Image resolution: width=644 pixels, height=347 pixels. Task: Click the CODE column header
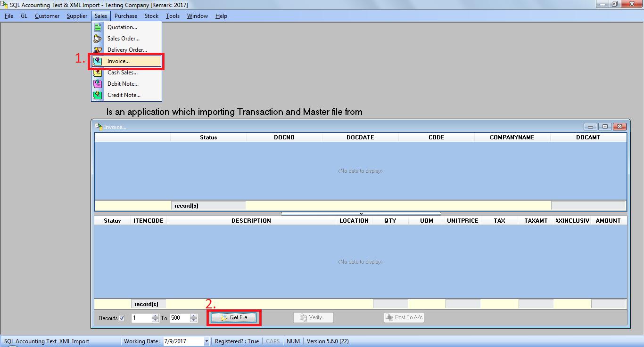[x=437, y=137]
